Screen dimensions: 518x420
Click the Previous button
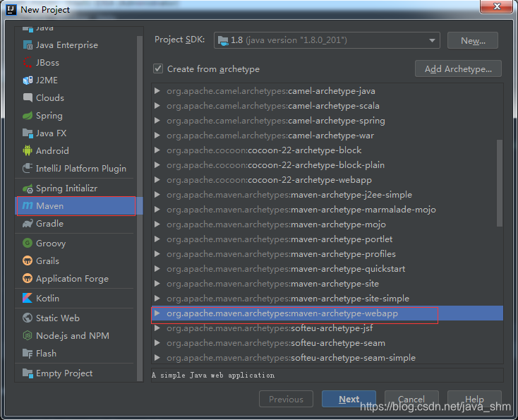point(286,399)
